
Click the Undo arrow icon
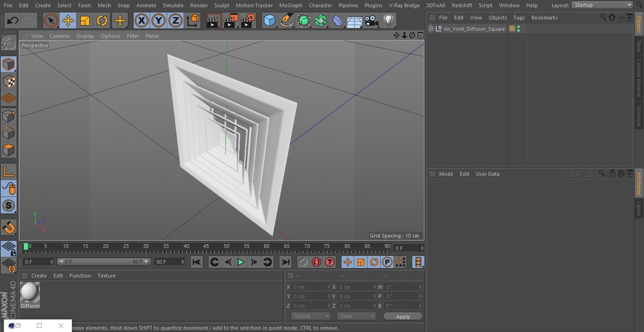[x=13, y=21]
